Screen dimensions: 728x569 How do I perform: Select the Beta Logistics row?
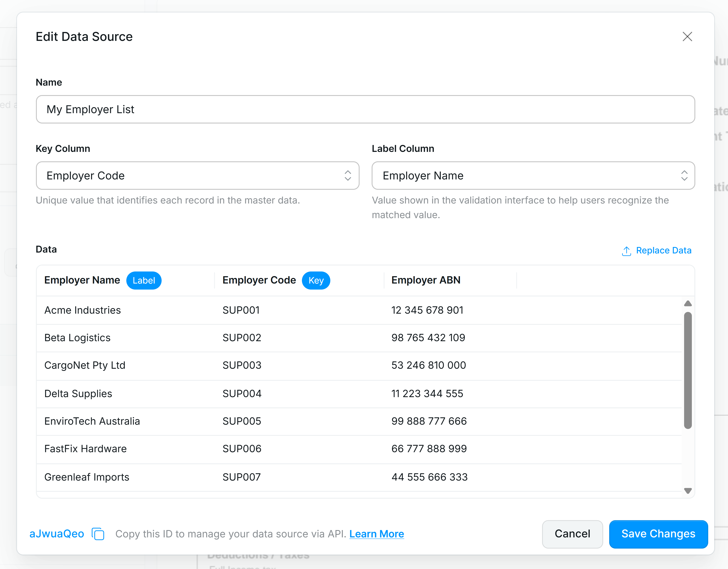click(x=200, y=338)
